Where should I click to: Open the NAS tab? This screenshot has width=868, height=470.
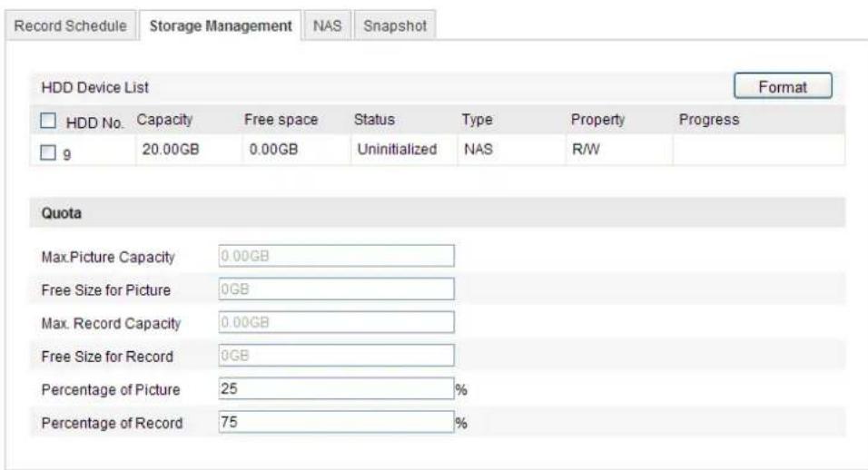tap(327, 26)
